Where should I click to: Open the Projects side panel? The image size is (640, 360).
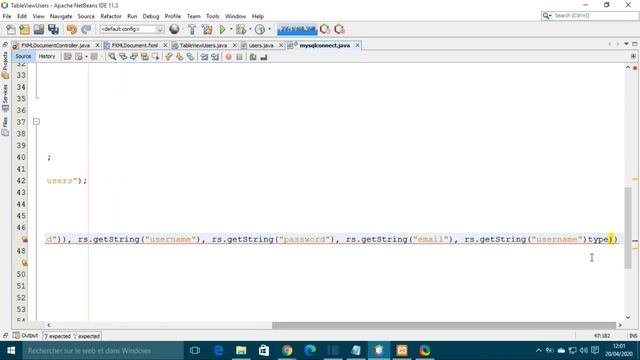(x=5, y=65)
